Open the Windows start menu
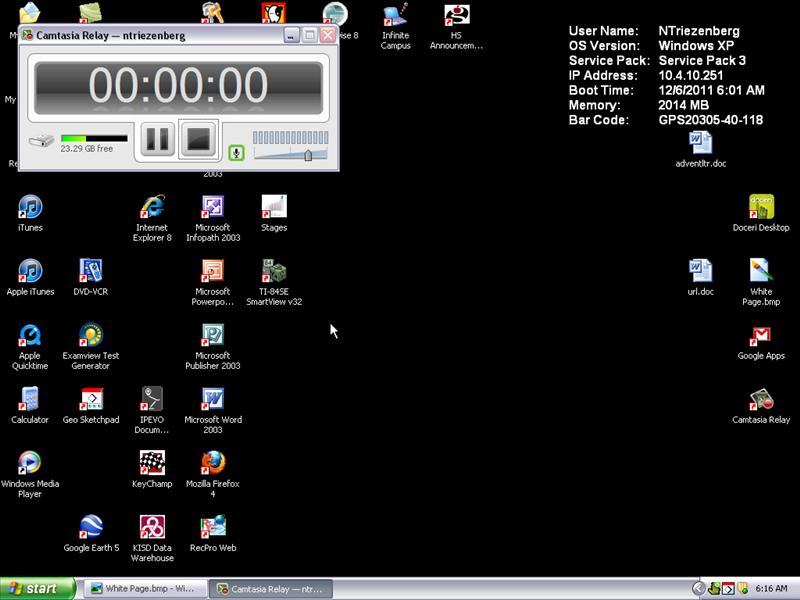The image size is (800, 600). pyautogui.click(x=37, y=589)
